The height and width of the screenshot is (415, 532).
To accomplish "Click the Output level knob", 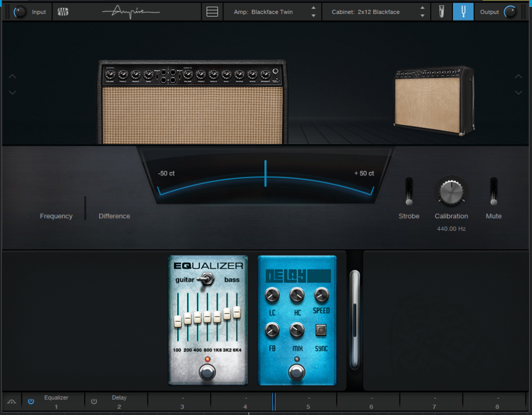I will point(510,12).
